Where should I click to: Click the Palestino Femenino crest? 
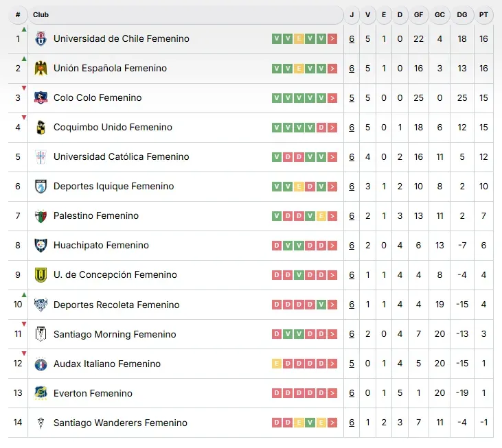(x=41, y=216)
